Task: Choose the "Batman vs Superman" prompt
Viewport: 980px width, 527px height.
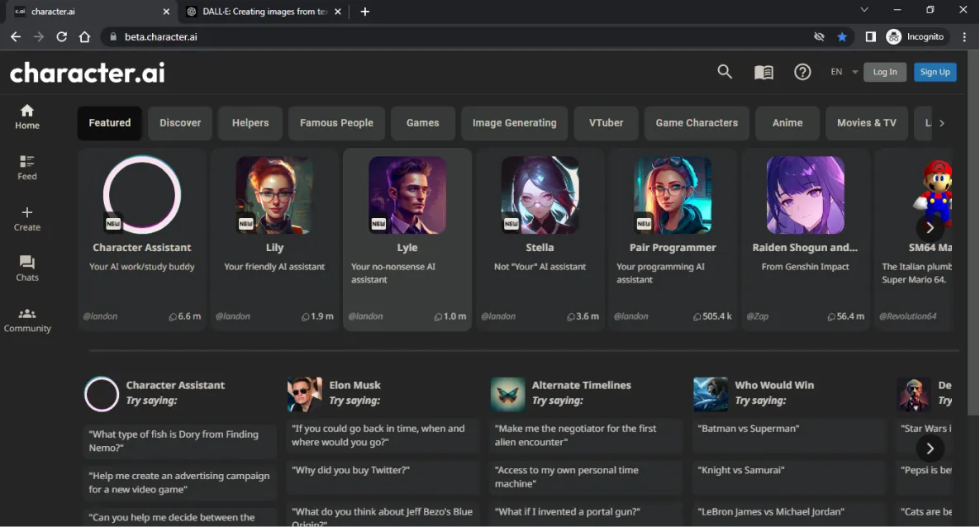Action: tap(789, 435)
